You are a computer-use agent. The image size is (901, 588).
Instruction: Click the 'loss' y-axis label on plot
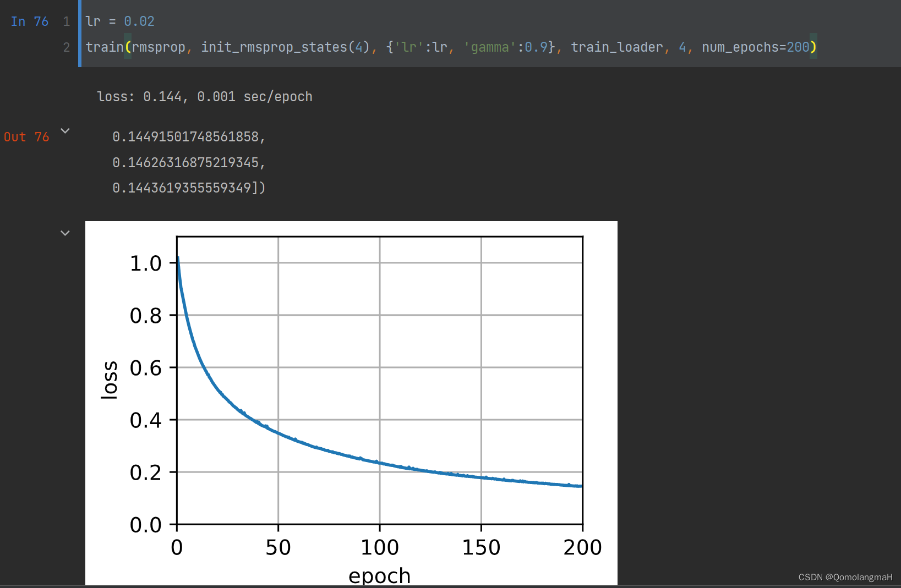click(x=110, y=380)
